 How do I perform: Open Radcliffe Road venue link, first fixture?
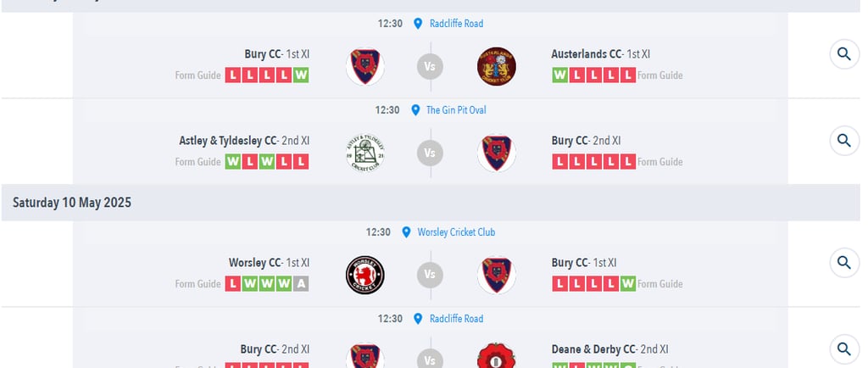point(456,24)
